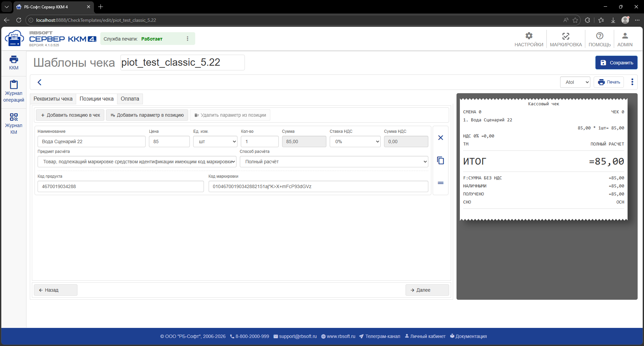644x346 pixels.
Task: Click the Сохранить button
Action: point(616,63)
